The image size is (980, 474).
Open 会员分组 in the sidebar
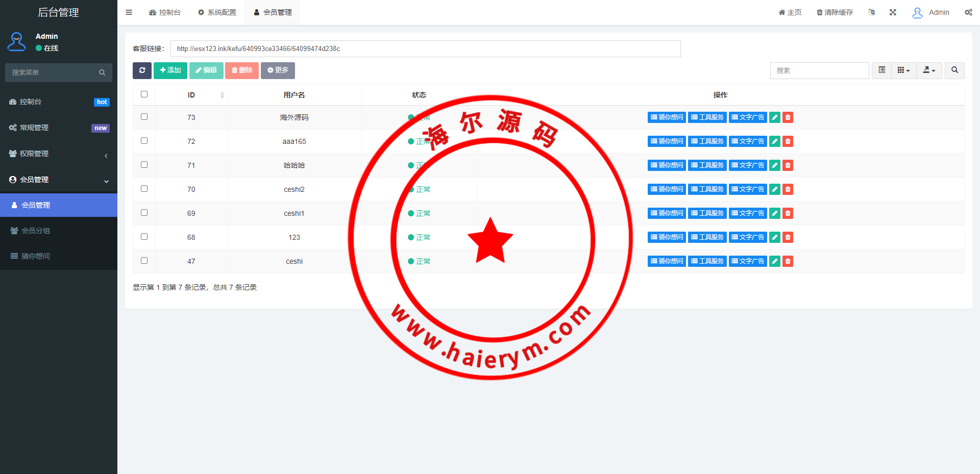tap(36, 231)
